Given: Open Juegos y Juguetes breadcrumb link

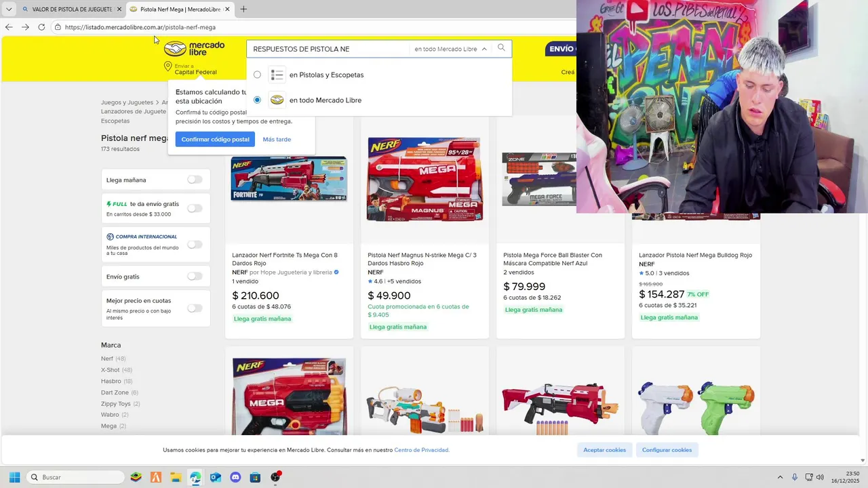Looking at the screenshot, I should point(127,102).
